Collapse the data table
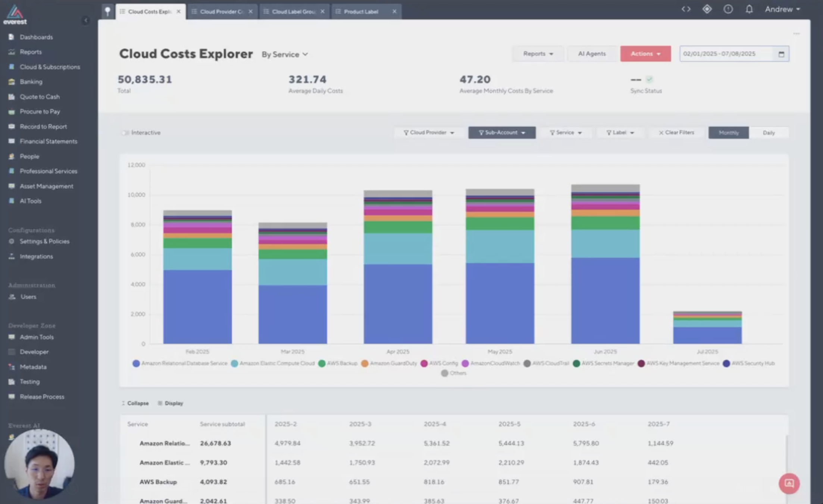This screenshot has height=504, width=823. click(135, 403)
